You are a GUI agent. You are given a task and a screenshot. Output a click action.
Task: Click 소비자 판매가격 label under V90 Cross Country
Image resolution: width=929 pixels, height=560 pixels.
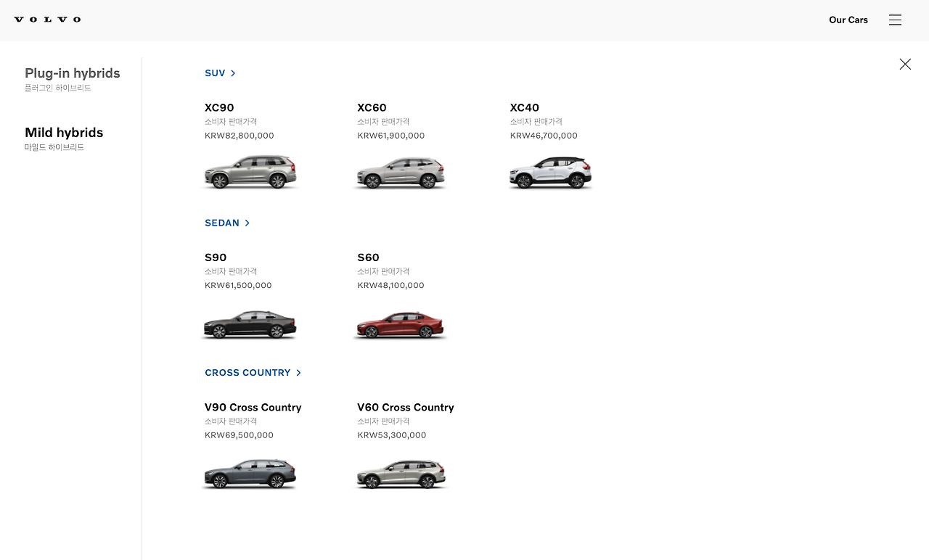point(231,421)
